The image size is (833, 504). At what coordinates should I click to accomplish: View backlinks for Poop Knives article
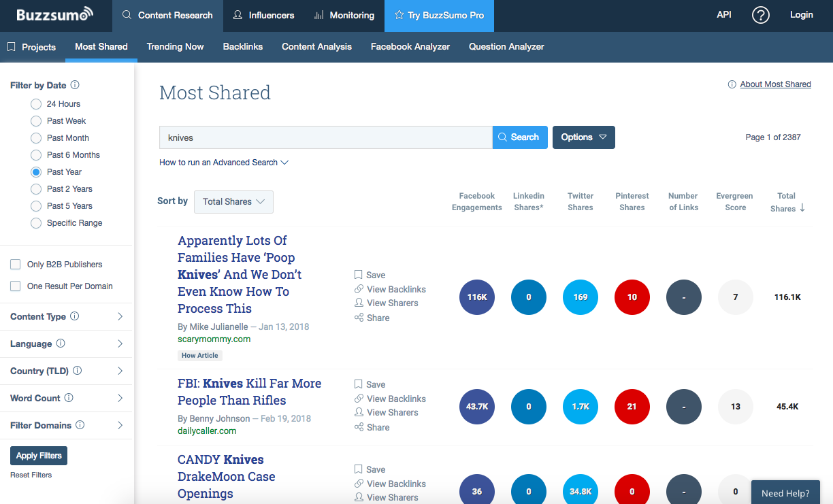point(390,289)
